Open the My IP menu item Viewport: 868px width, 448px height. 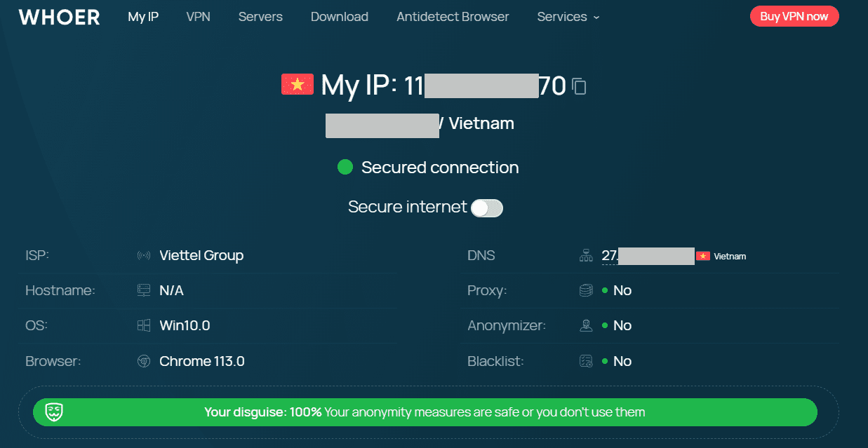(x=142, y=16)
